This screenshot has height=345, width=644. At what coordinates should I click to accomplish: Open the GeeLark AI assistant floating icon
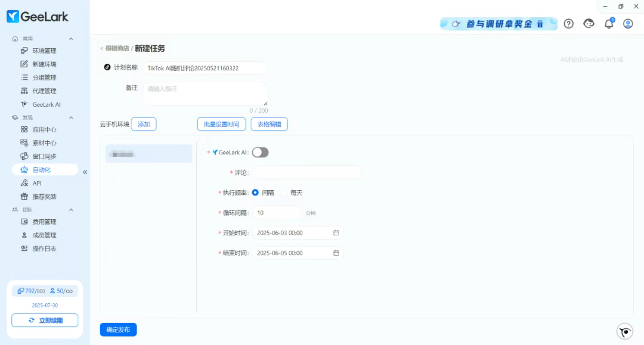(624, 331)
